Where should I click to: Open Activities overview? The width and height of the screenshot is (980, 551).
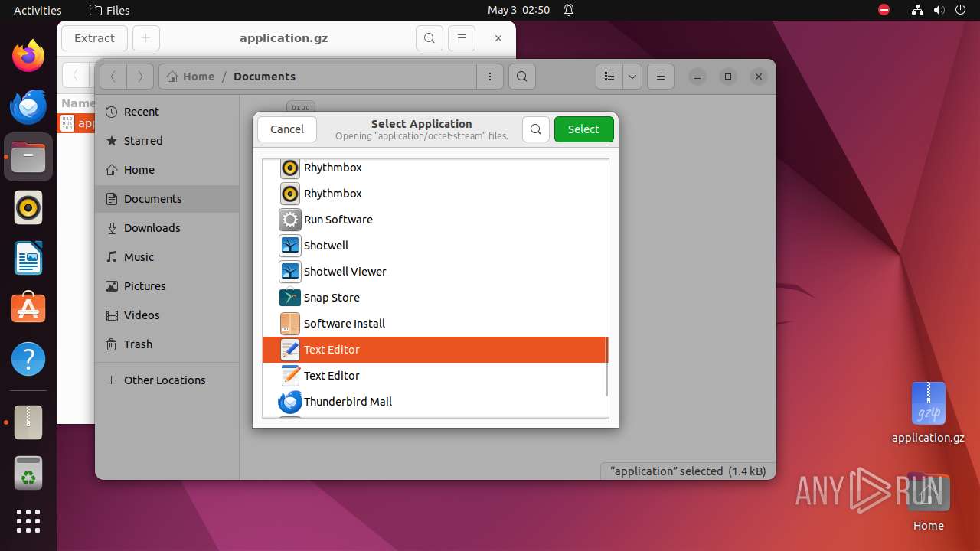point(38,10)
